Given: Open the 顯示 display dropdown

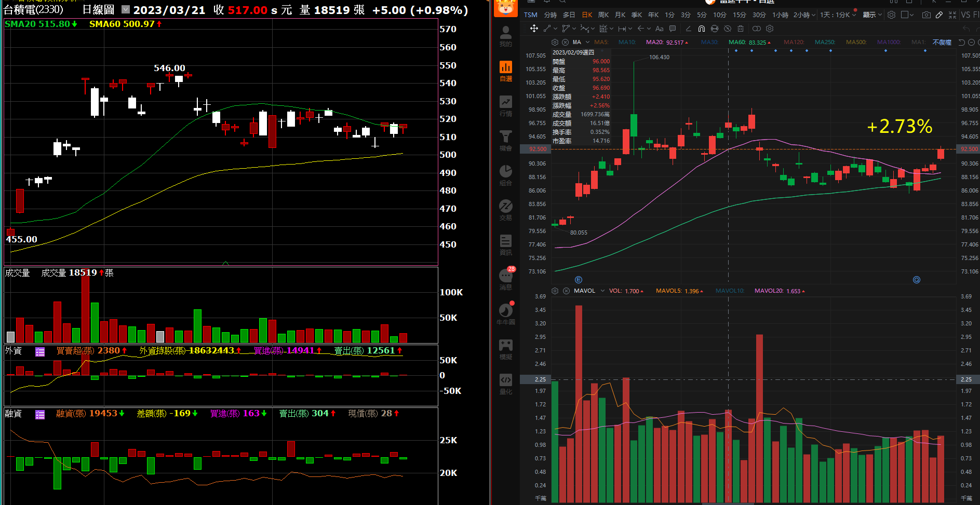Looking at the screenshot, I should point(872,15).
